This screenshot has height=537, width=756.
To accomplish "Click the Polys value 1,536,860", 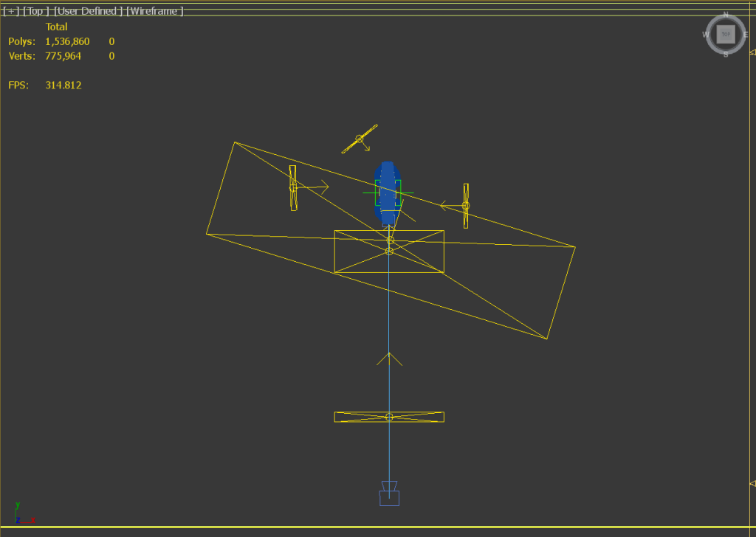I will click(67, 41).
